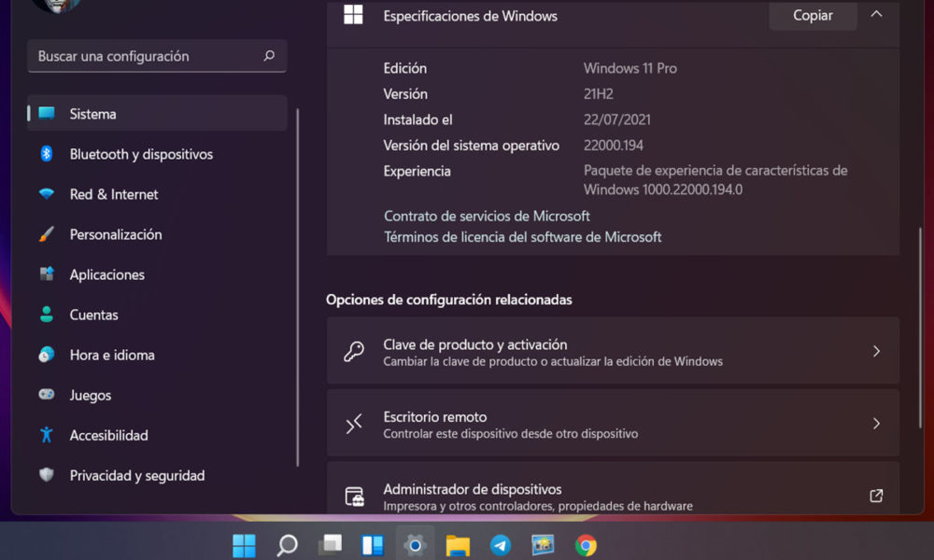Click the key icon beside Clave de producto

click(x=353, y=350)
